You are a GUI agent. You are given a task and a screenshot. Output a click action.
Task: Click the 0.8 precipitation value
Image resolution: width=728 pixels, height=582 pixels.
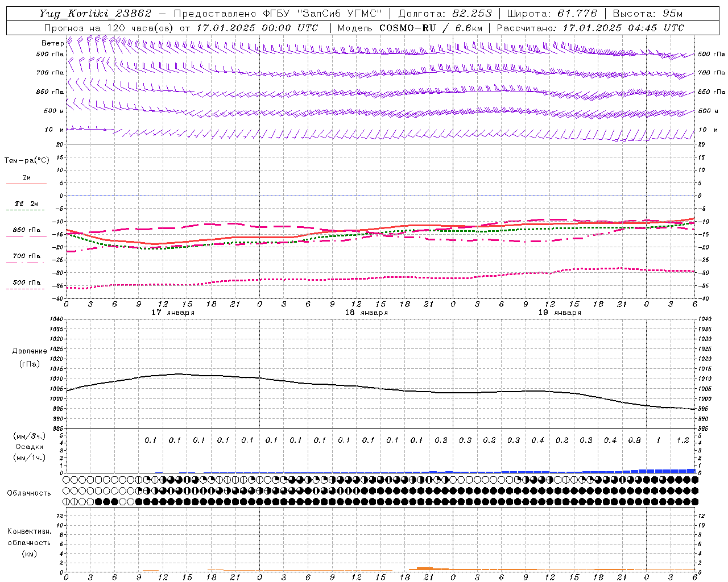pos(634,440)
